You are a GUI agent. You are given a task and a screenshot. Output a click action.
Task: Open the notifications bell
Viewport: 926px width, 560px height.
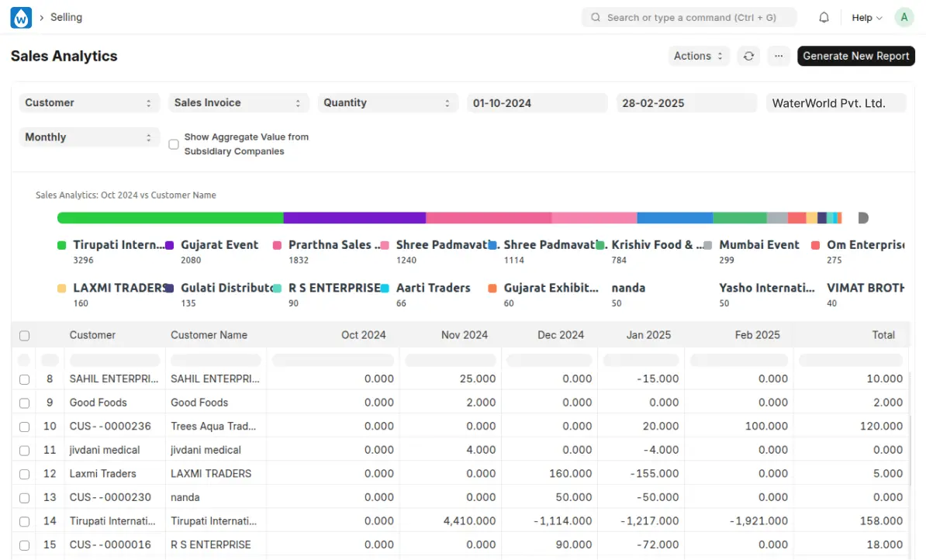pos(824,17)
